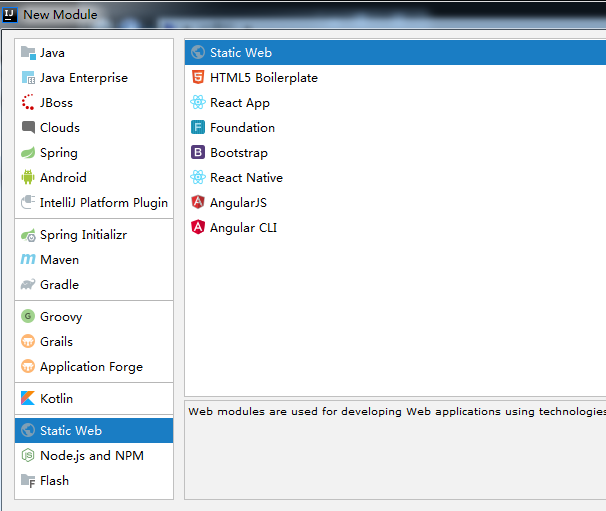Viewport: 606px width, 511px height.
Task: Select the React Native template
Action: point(395,177)
